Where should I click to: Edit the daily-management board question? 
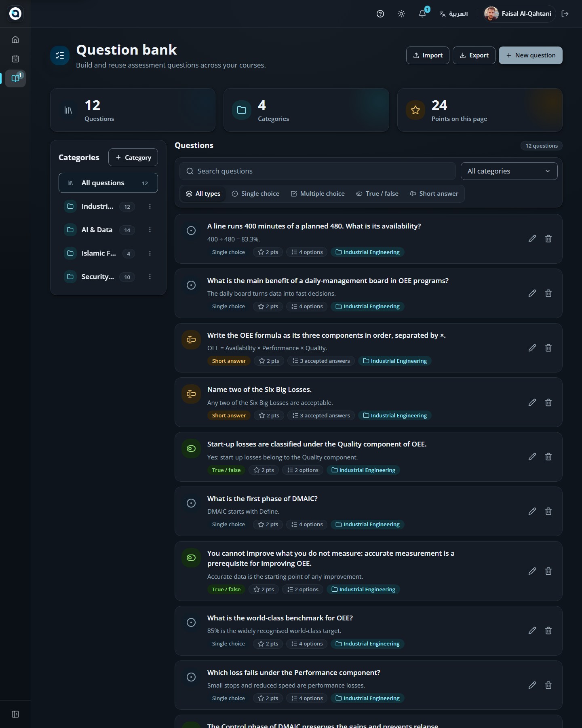point(532,293)
